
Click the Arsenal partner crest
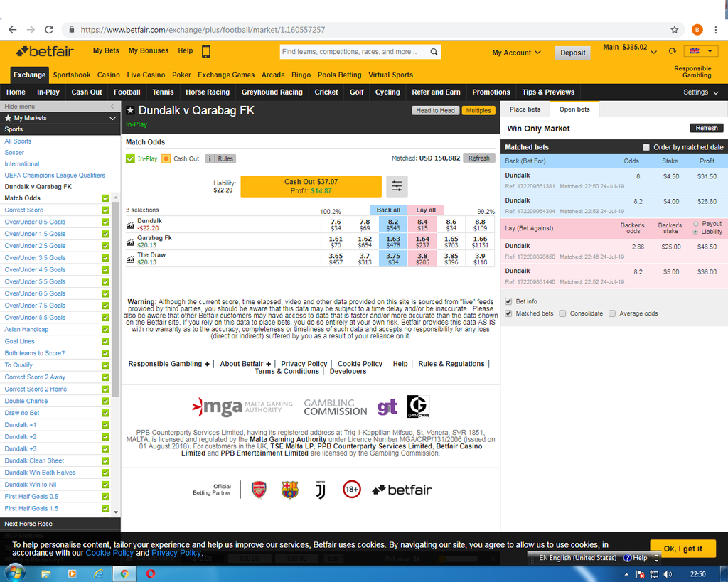[259, 490]
